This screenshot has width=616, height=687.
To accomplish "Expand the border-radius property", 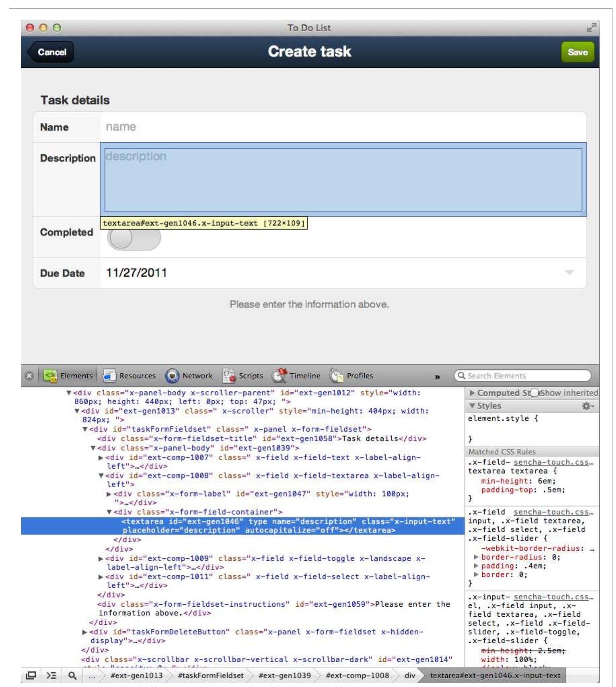I will [x=476, y=557].
